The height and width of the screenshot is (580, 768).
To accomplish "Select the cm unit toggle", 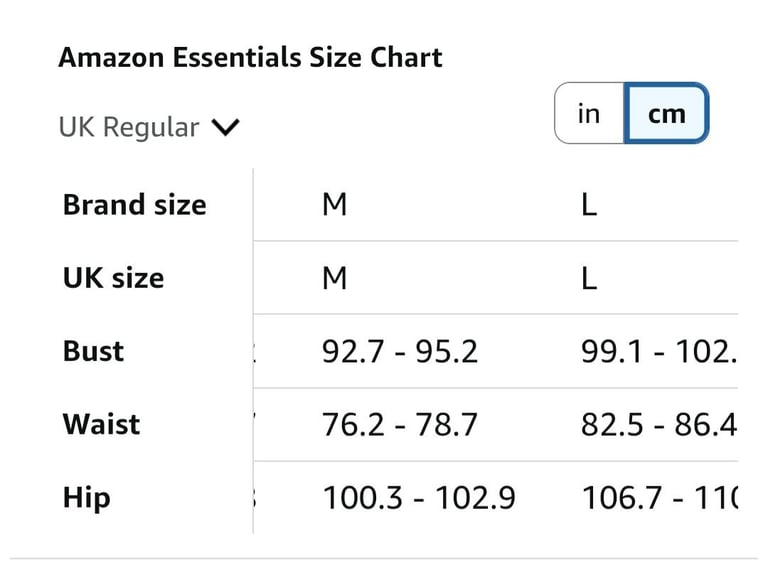I will pos(667,113).
